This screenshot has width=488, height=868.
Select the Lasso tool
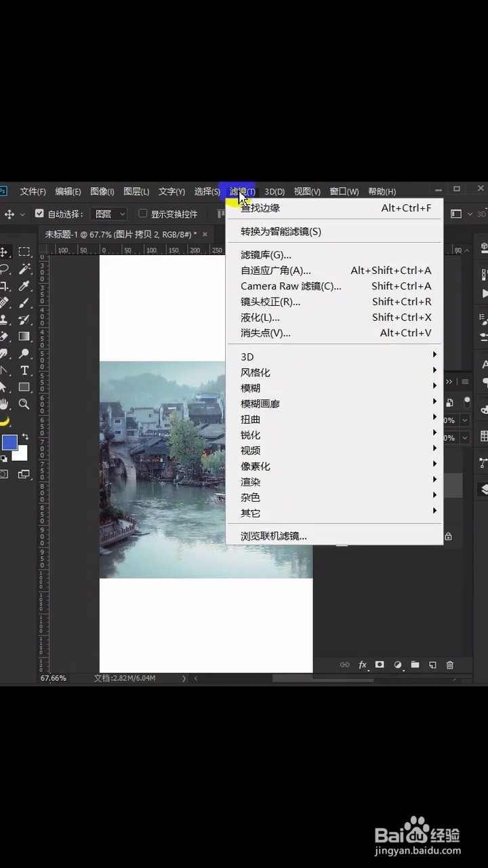click(x=4, y=269)
